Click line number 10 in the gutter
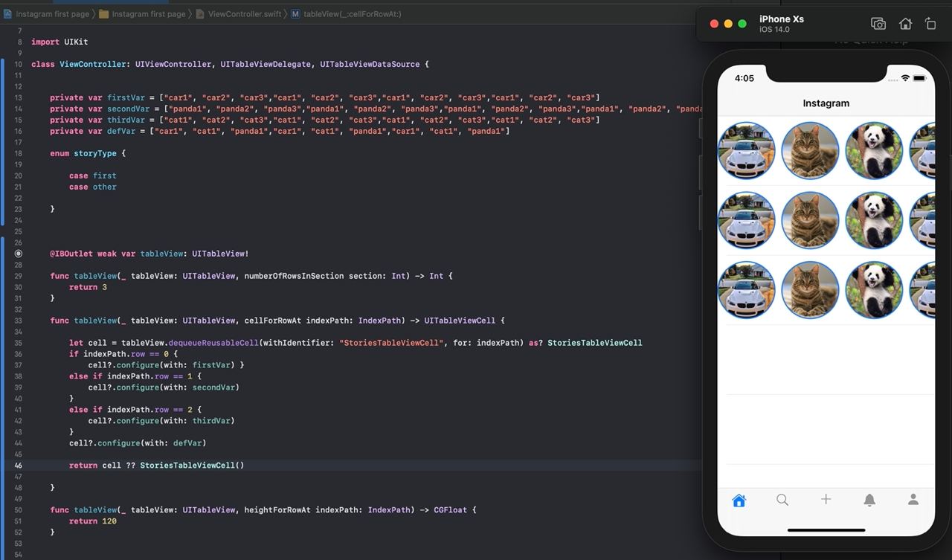 [19, 64]
